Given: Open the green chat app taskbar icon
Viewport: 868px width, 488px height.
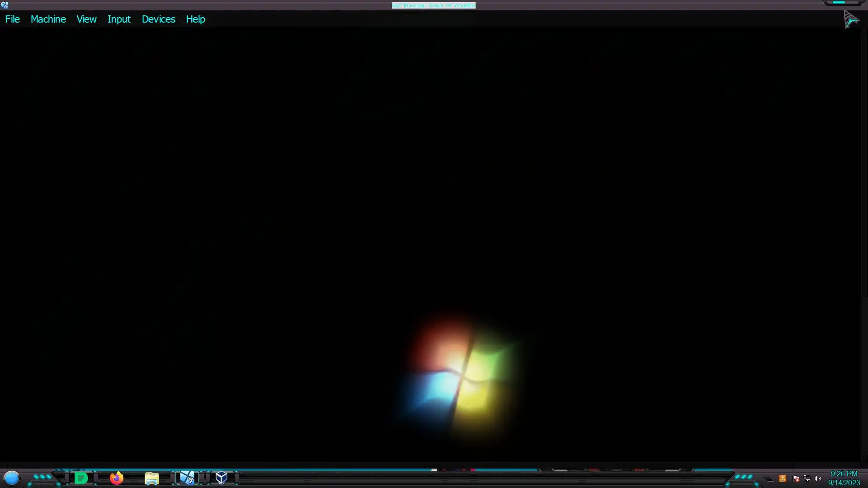Looking at the screenshot, I should pyautogui.click(x=81, y=478).
